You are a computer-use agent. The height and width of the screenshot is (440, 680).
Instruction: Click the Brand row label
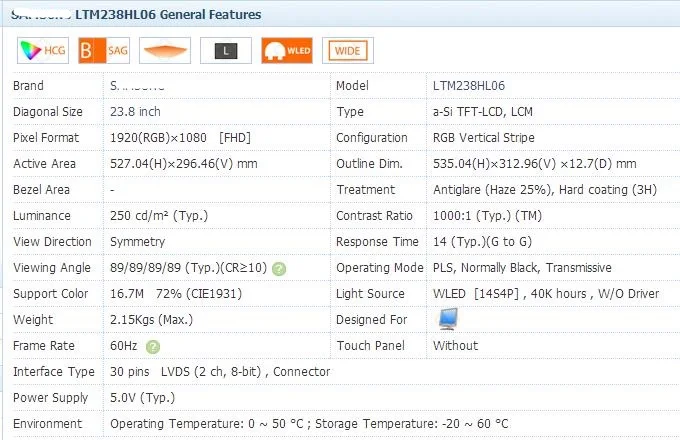coord(28,86)
